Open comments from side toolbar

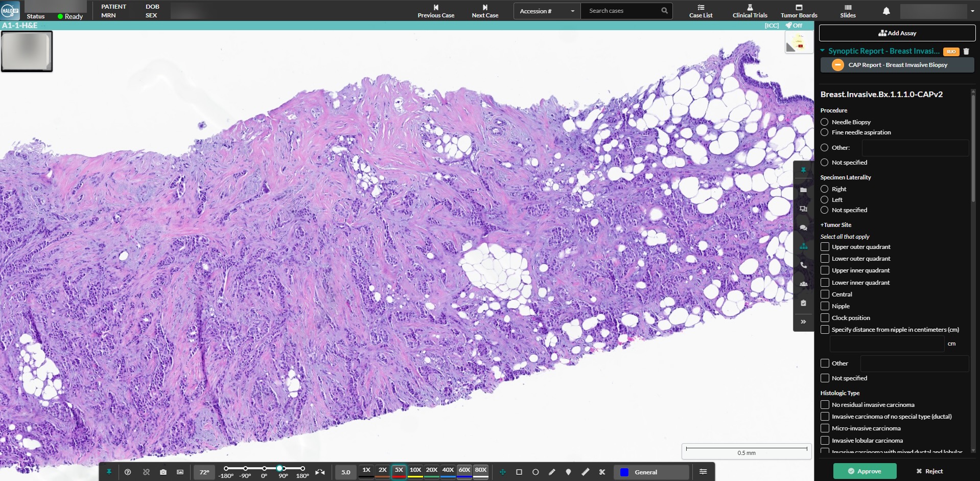tap(803, 227)
